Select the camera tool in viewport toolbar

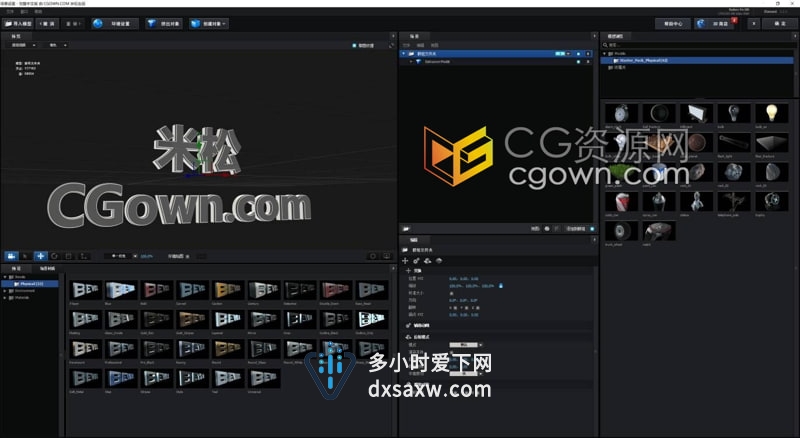tap(11, 256)
